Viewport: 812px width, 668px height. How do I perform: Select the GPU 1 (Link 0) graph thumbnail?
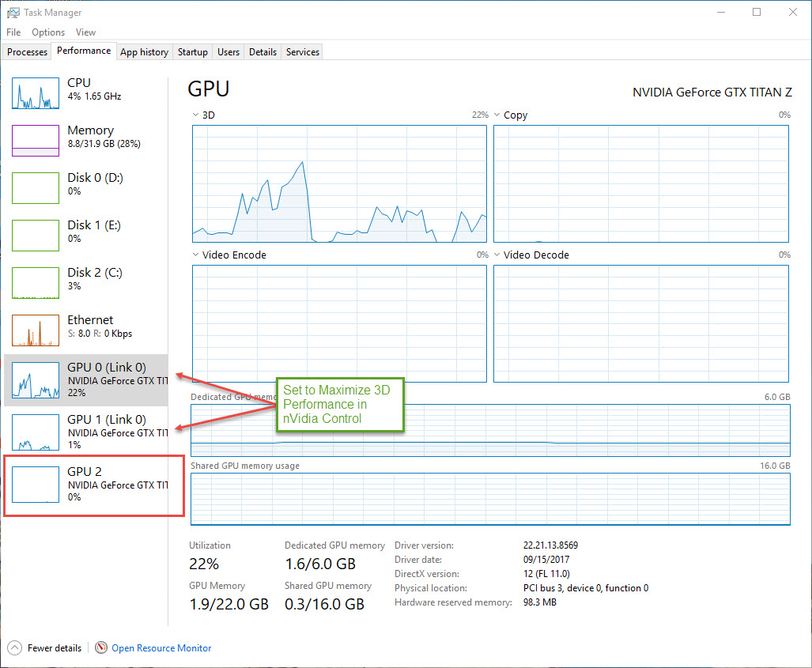click(36, 430)
